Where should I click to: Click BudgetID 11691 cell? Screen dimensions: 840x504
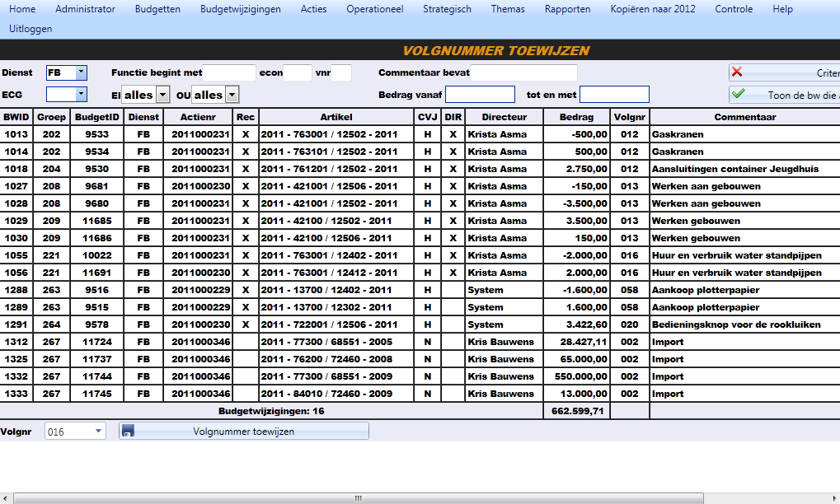[97, 273]
